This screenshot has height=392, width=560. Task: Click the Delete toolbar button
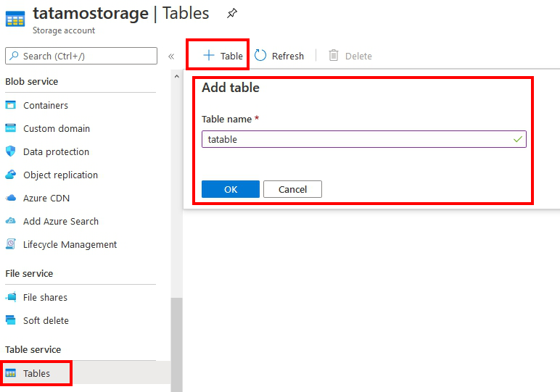[x=350, y=56]
